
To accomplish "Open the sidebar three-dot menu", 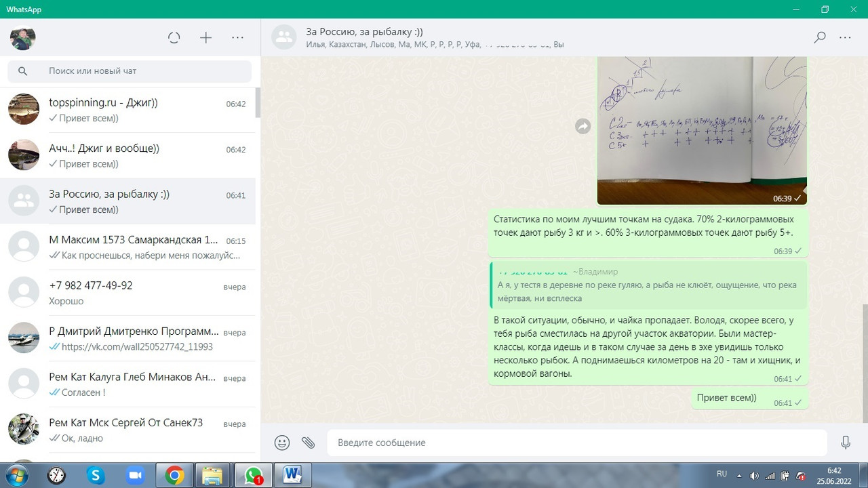I will pos(237,38).
